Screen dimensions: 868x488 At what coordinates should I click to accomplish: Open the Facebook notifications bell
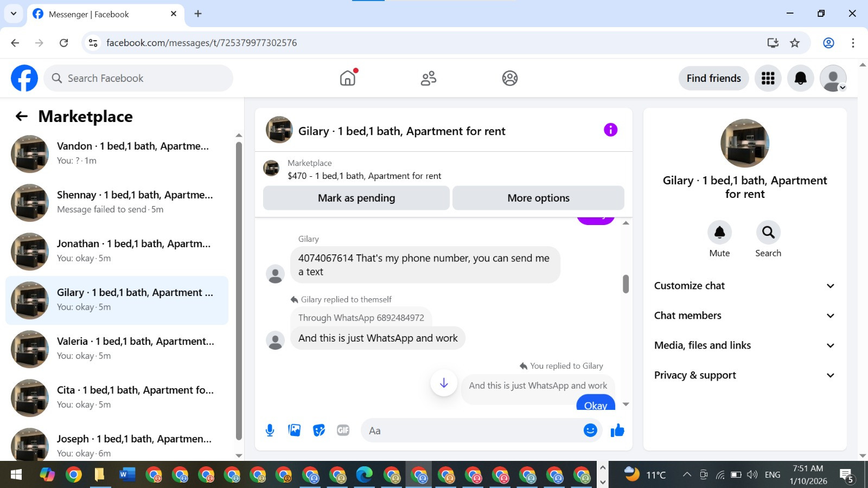pyautogui.click(x=800, y=78)
